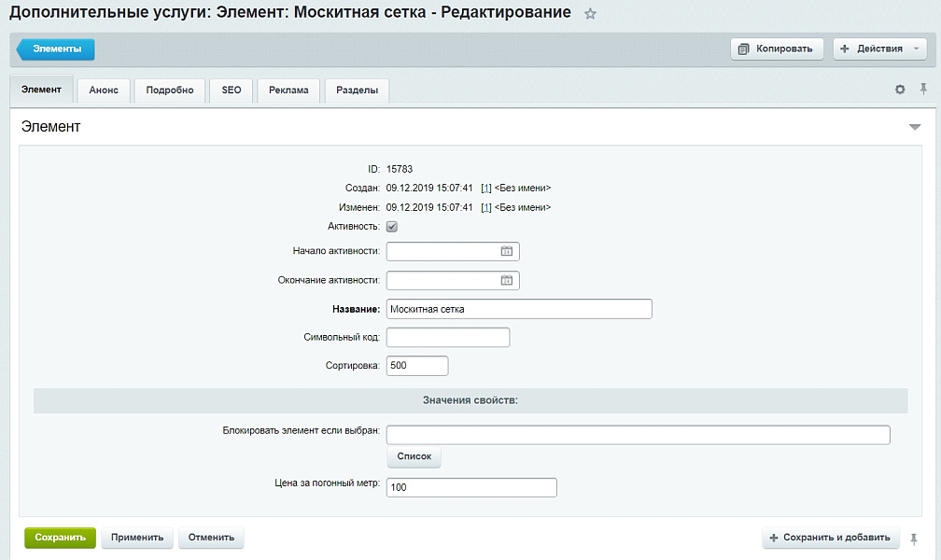Viewport: 941px width, 560px height.
Task: Switch to the Разделы tab
Action: pyautogui.click(x=357, y=90)
